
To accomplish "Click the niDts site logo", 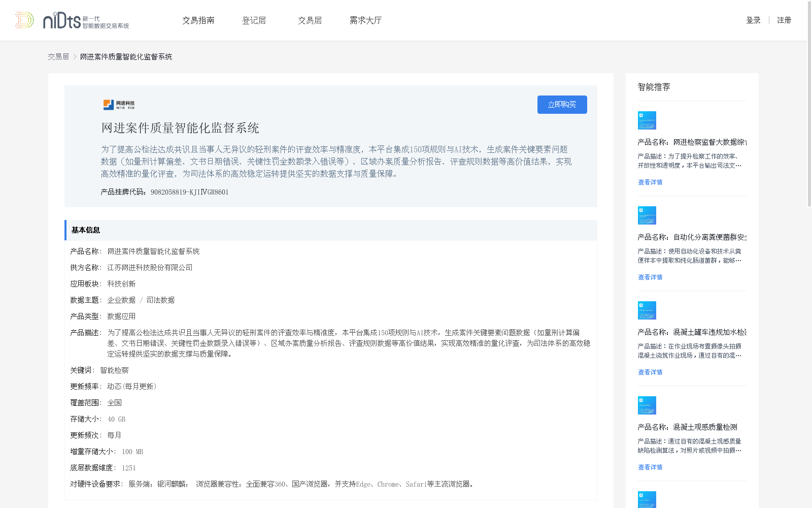I will point(72,20).
